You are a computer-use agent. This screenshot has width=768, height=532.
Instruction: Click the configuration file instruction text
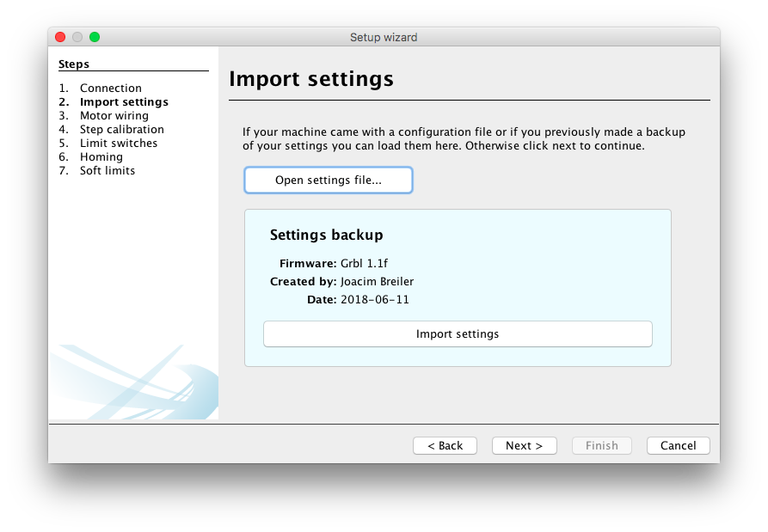pyautogui.click(x=464, y=138)
